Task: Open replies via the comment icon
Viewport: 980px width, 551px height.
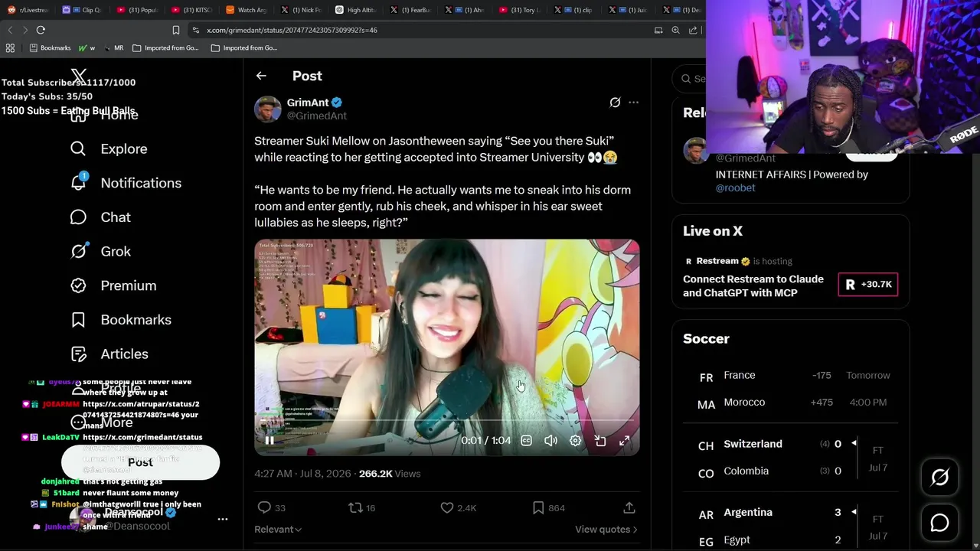Action: (264, 507)
